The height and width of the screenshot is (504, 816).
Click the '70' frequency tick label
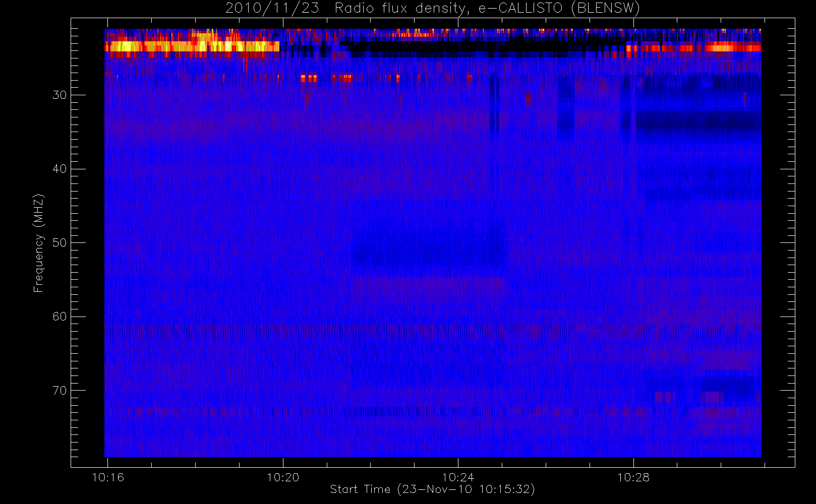[x=60, y=391]
